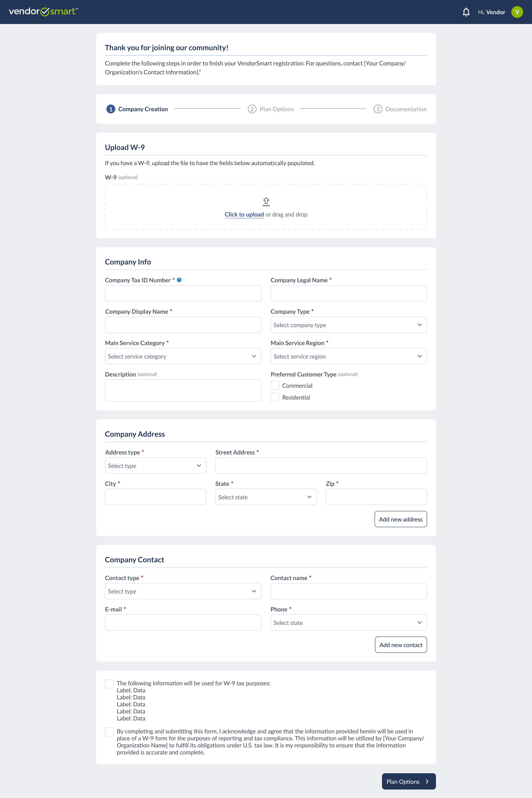This screenshot has width=532, height=798.
Task: Click step 3 circle icon
Action: 378,109
